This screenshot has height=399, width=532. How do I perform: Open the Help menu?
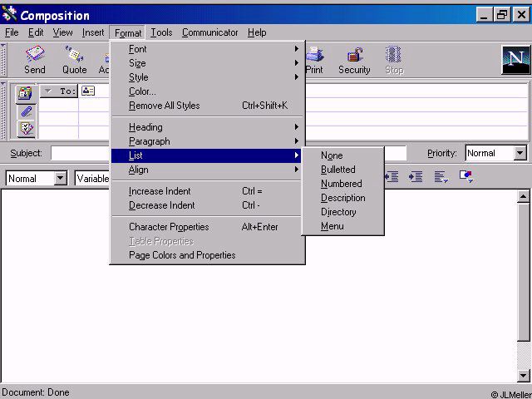click(x=257, y=32)
